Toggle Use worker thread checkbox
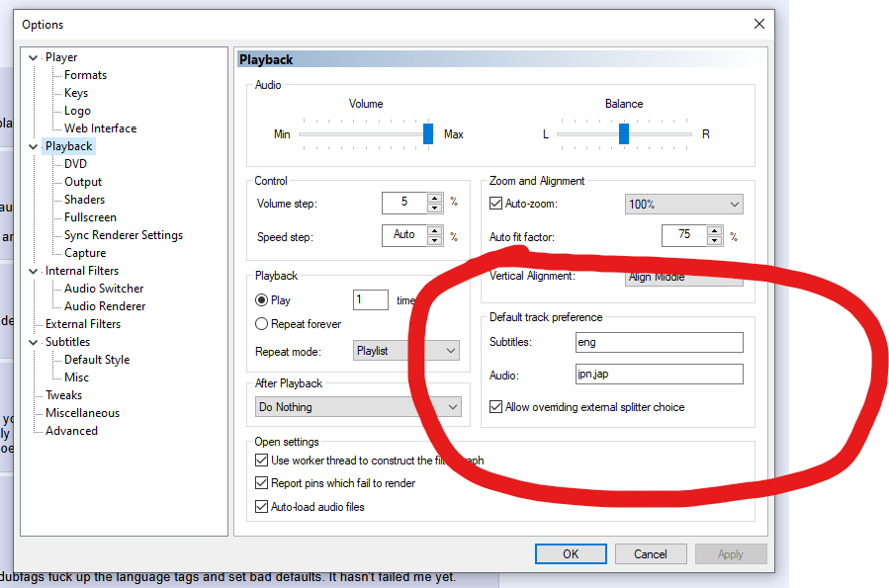Image resolution: width=889 pixels, height=588 pixels. (261, 460)
